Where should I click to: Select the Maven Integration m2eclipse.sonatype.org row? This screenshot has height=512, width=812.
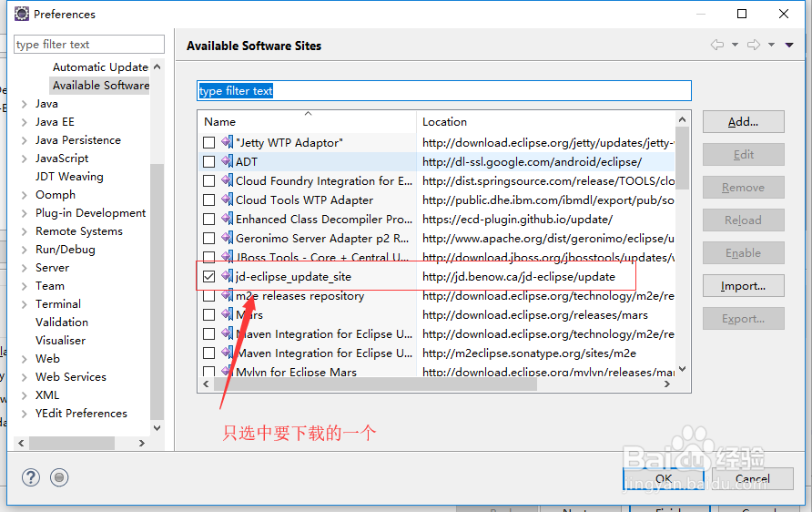[437, 353]
